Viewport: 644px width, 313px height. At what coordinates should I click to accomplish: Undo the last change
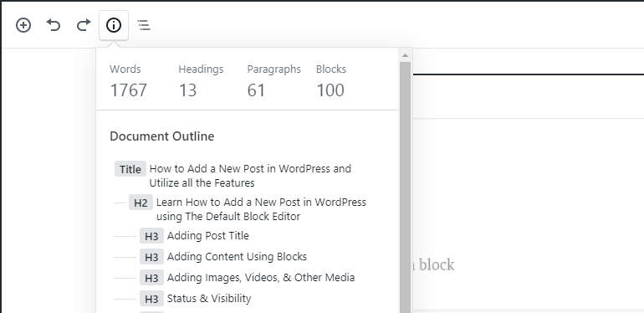[x=54, y=25]
